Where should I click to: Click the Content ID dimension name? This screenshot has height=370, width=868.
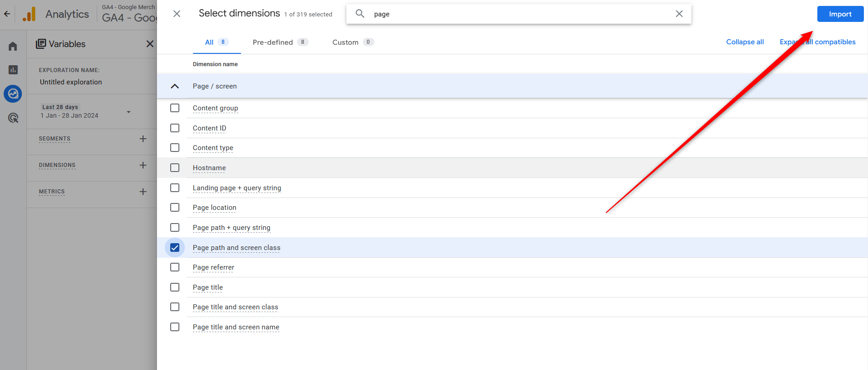point(209,128)
